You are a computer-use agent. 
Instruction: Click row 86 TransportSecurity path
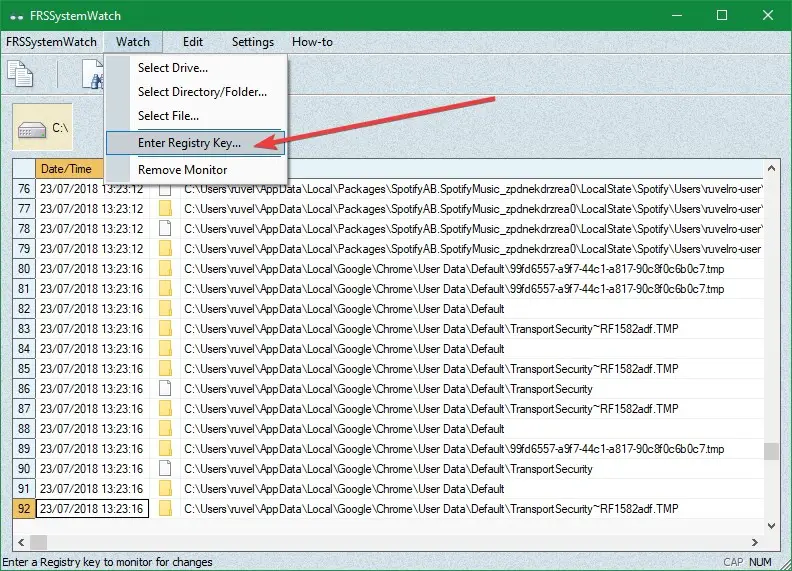(388, 389)
